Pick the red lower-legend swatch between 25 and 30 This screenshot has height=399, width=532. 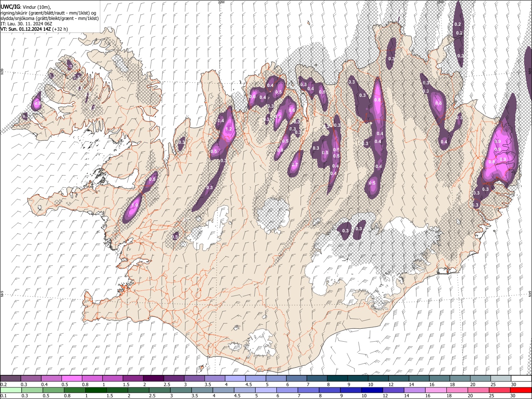[499, 390]
